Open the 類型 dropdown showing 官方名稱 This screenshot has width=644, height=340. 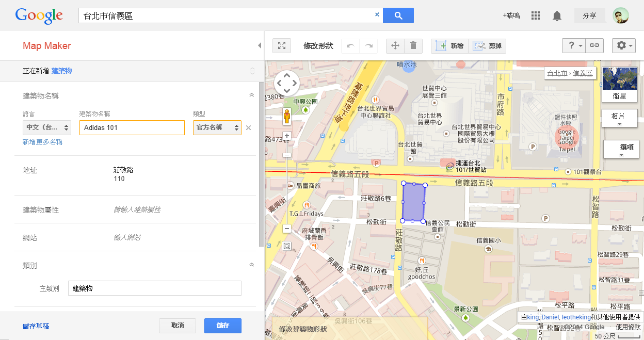click(x=217, y=127)
